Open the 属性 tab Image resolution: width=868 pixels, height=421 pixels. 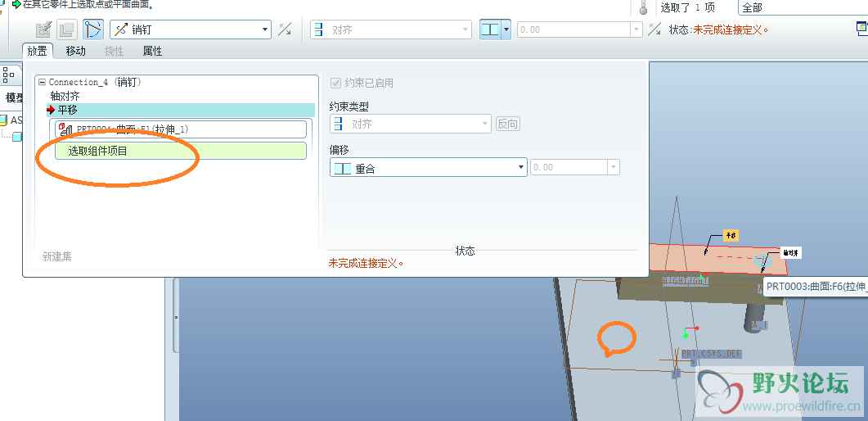152,51
